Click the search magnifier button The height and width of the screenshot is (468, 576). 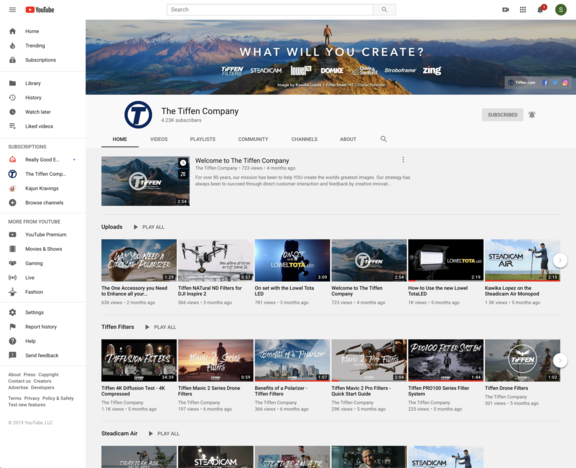(384, 10)
